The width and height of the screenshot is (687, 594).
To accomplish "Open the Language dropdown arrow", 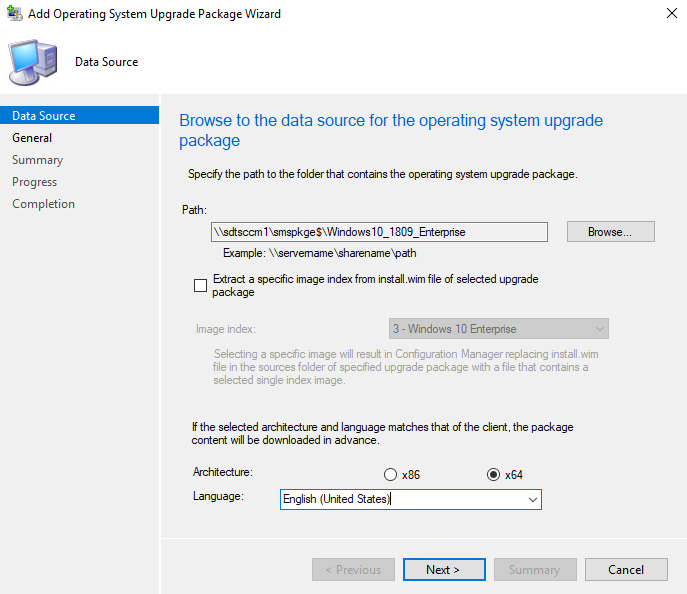I will pyautogui.click(x=532, y=499).
